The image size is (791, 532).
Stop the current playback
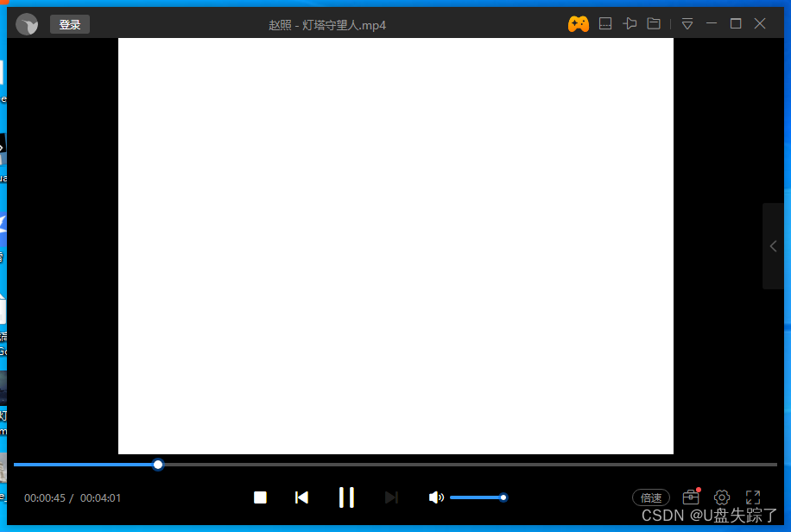(260, 497)
